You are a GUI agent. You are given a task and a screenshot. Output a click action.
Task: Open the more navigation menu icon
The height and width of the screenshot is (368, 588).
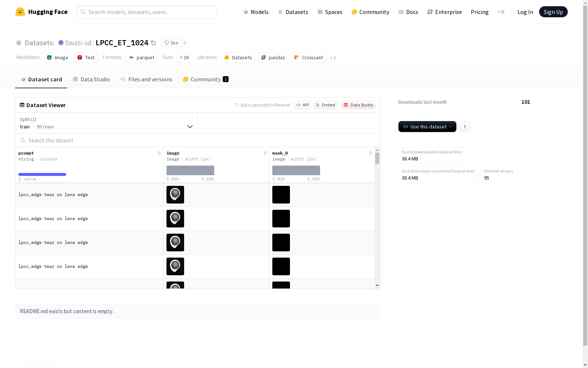[x=501, y=12]
